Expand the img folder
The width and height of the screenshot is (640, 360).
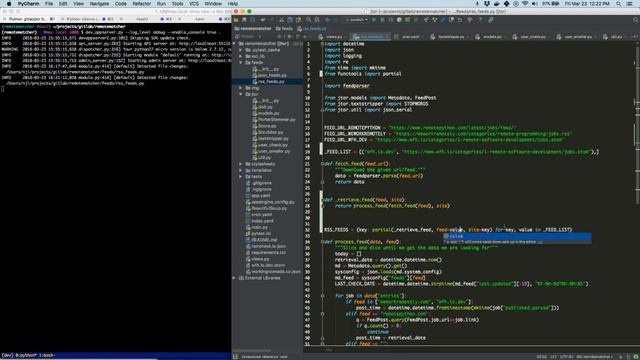click(x=240, y=88)
